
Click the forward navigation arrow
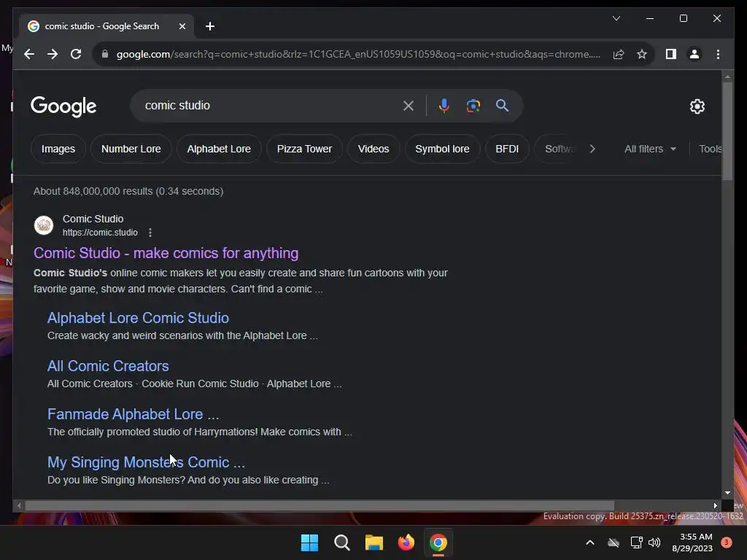(53, 54)
